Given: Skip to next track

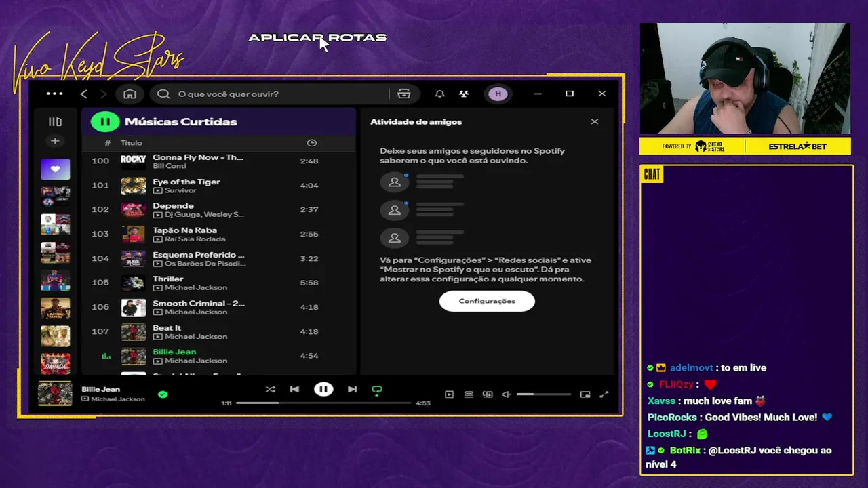Looking at the screenshot, I should click(x=352, y=390).
